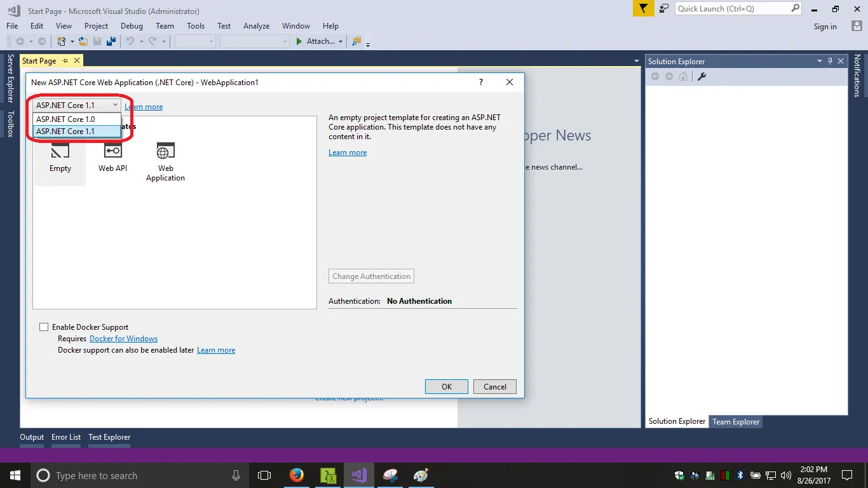The height and width of the screenshot is (488, 868).
Task: Click Learn more beside Docker support text
Action: [216, 350]
